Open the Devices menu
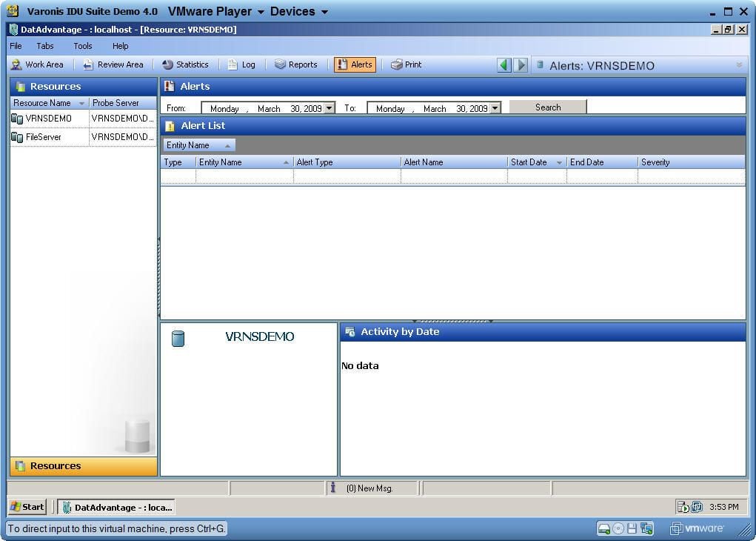The image size is (756, 541). 299,11
